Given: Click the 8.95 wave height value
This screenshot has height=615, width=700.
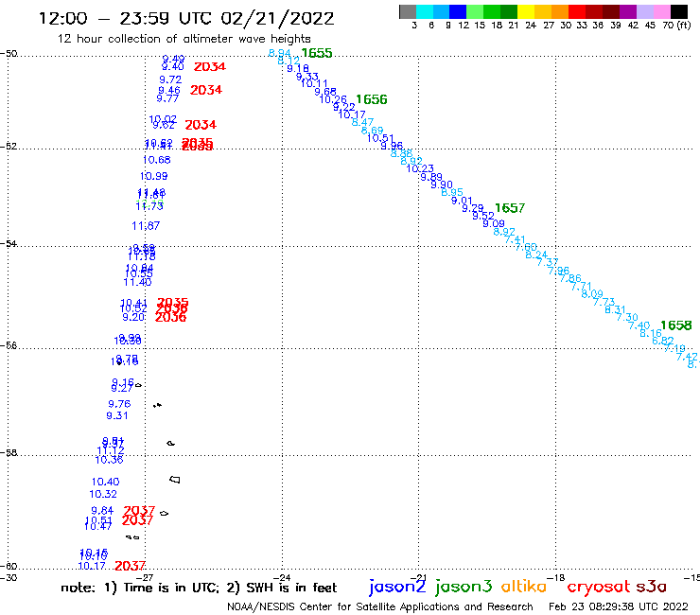Looking at the screenshot, I should tap(452, 192).
